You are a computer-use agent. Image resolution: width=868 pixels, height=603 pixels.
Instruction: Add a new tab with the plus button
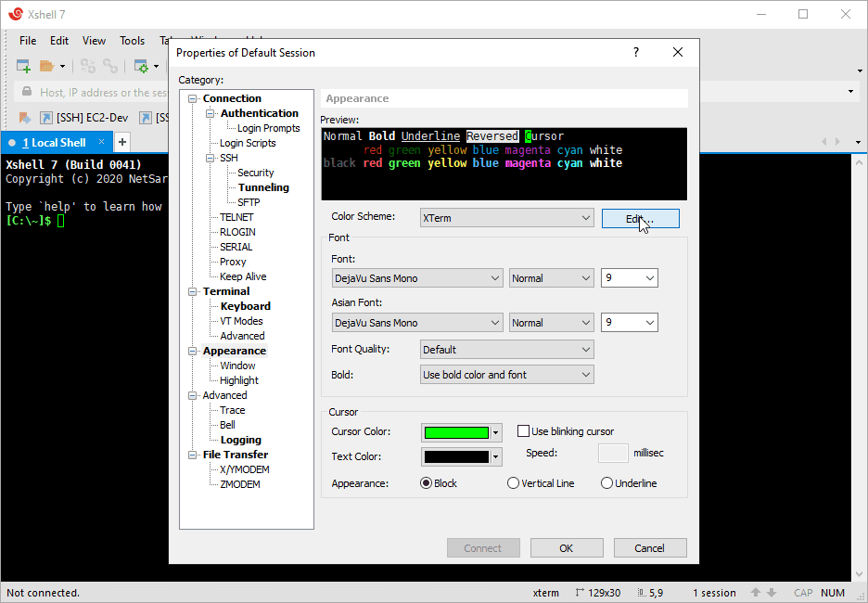point(122,142)
